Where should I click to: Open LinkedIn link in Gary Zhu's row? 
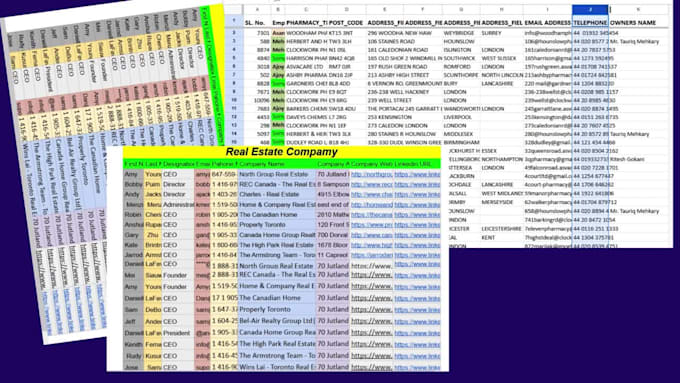pos(417,235)
